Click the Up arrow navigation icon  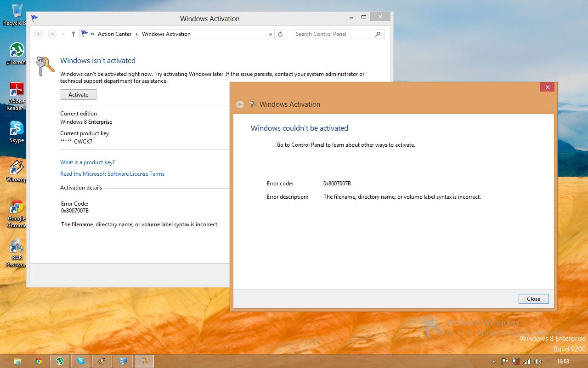coord(73,34)
